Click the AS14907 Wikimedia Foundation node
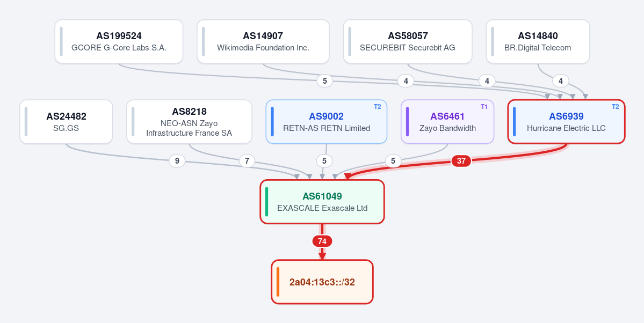Screen dimensions: 644x323 click(263, 41)
